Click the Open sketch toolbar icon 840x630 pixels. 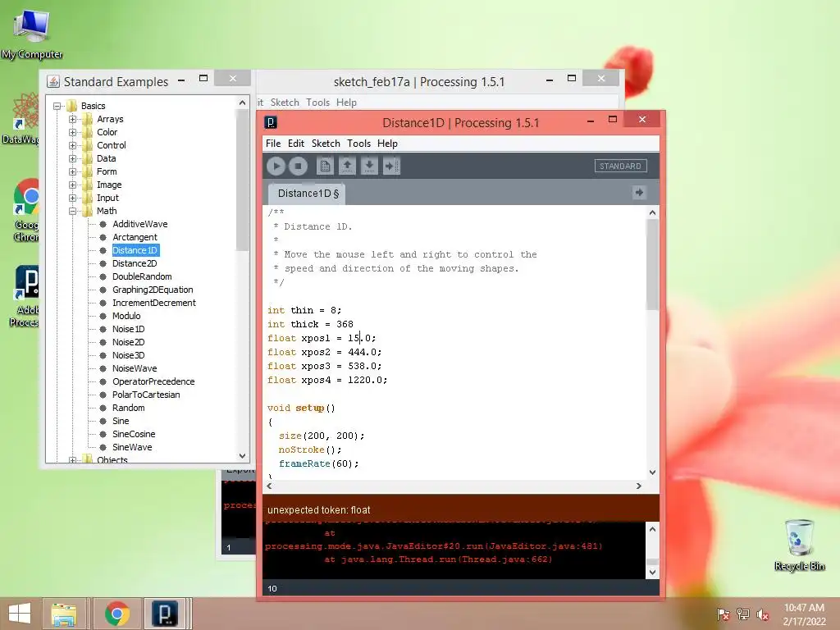pyautogui.click(x=347, y=166)
